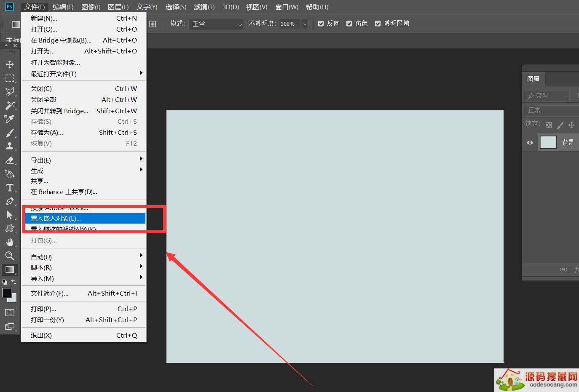
Task: Click the link layers chain icon
Action: pyautogui.click(x=563, y=269)
